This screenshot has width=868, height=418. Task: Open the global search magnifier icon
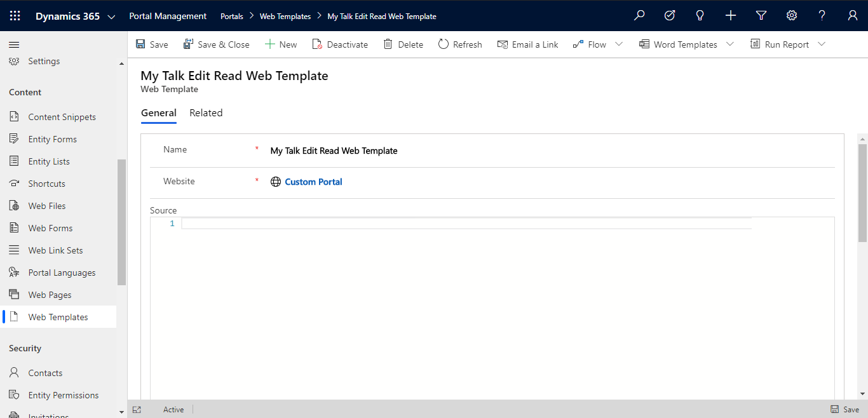(639, 15)
